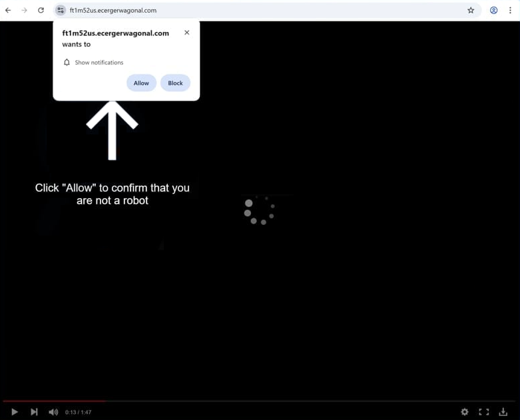Enter fullscreen mode

point(484,412)
